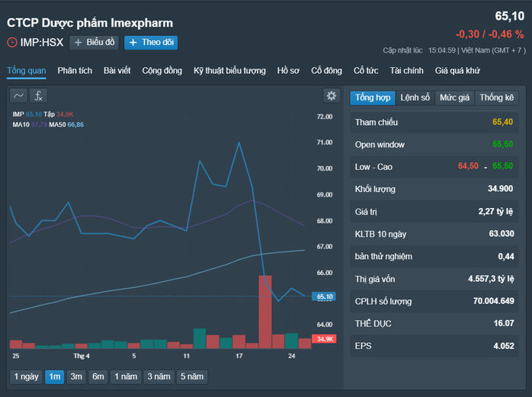This screenshot has height=397, width=532.
Task: Set chart range to 1 ngày
Action: [x=26, y=376]
